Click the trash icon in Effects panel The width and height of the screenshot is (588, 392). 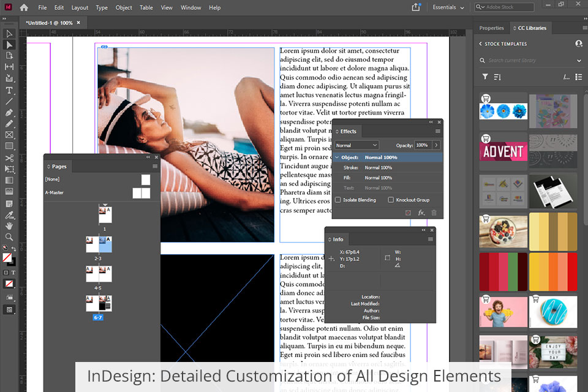pyautogui.click(x=434, y=213)
